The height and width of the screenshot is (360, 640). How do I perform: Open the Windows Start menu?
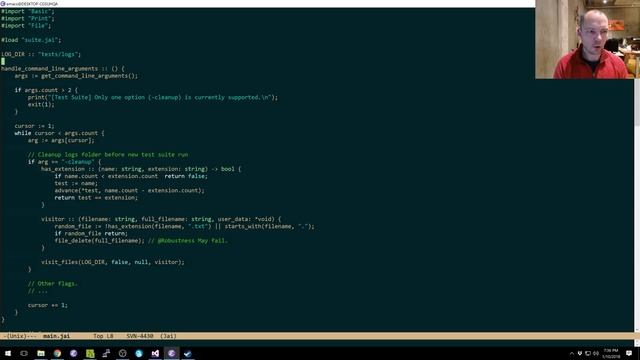[8, 353]
